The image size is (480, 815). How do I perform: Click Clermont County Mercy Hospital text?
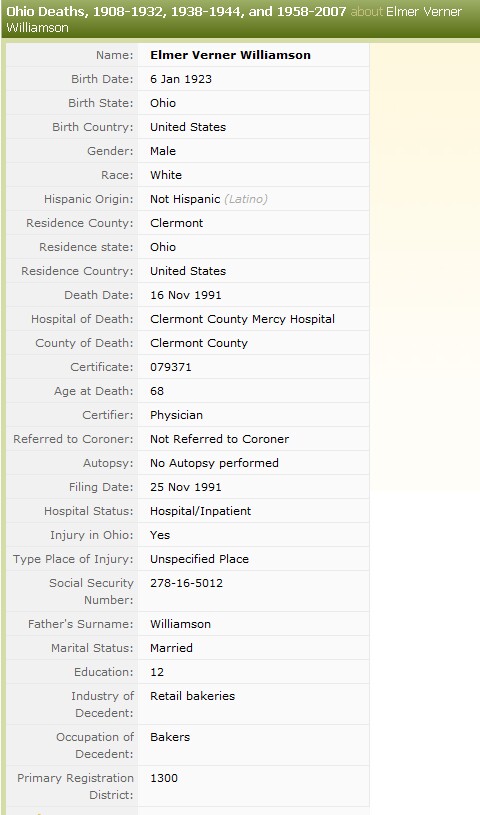pos(242,319)
